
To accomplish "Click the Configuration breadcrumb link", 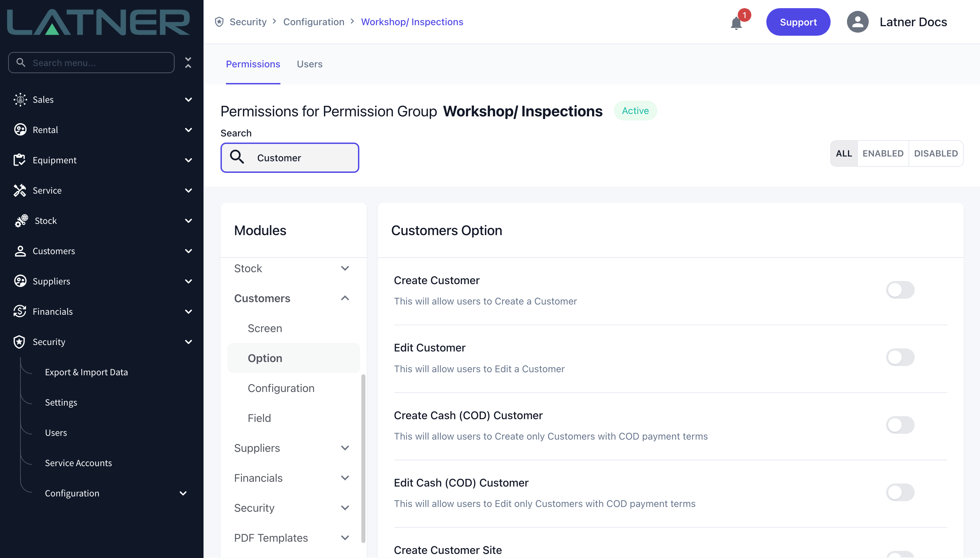I will (x=313, y=22).
